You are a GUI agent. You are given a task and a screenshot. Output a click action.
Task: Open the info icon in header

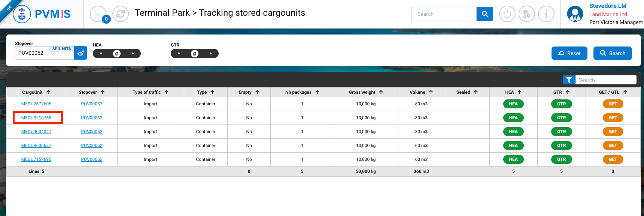click(x=546, y=14)
